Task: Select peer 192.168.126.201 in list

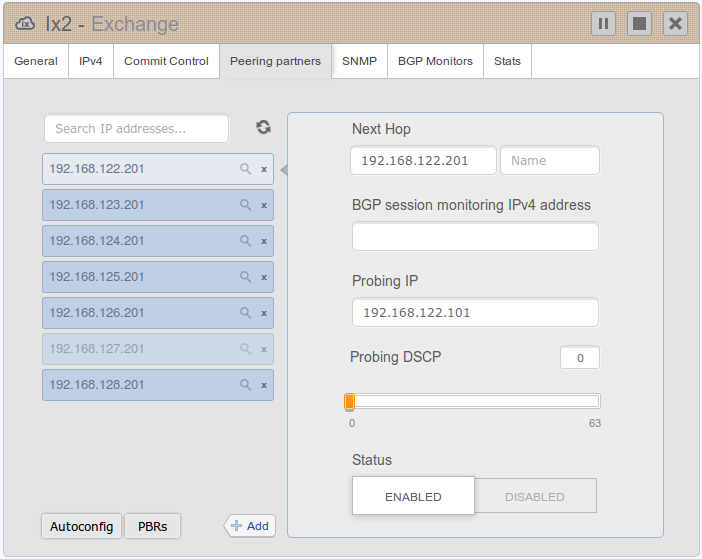Action: tap(158, 313)
